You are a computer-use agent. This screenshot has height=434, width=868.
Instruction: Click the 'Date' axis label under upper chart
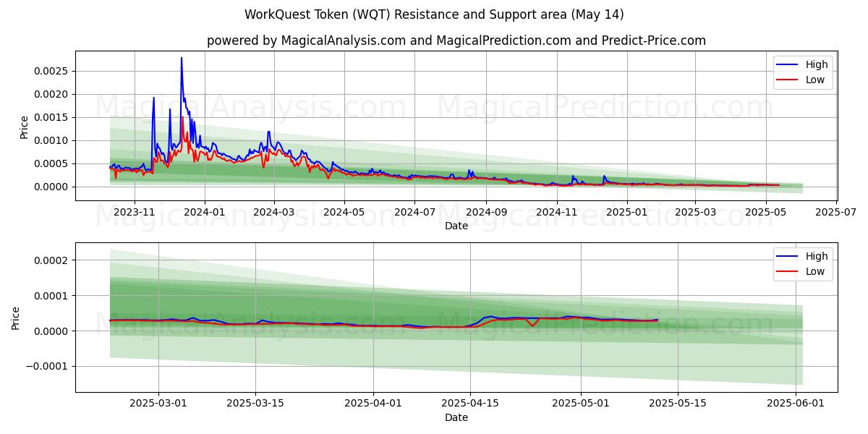(x=456, y=226)
